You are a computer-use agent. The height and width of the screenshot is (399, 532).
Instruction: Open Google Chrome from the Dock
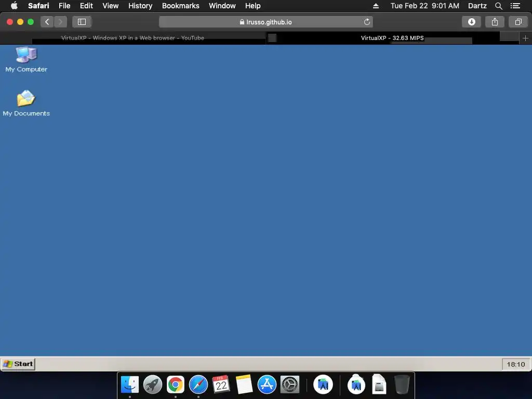point(176,385)
